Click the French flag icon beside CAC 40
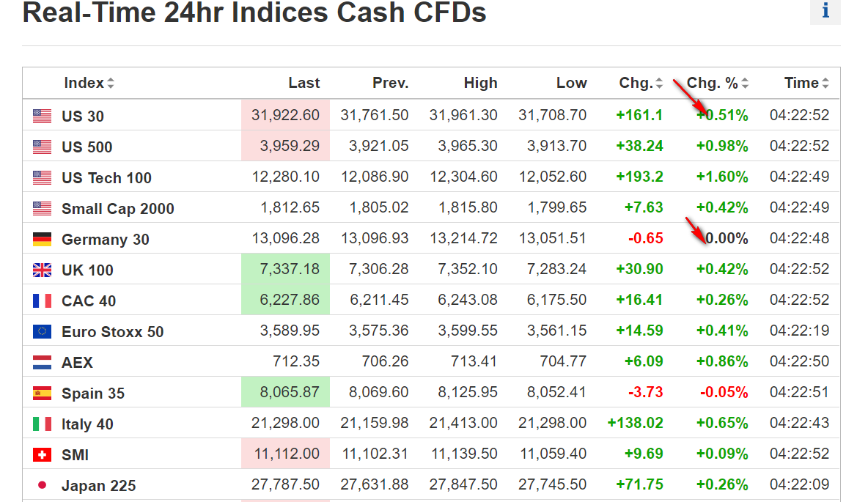The image size is (868, 502). click(x=43, y=300)
